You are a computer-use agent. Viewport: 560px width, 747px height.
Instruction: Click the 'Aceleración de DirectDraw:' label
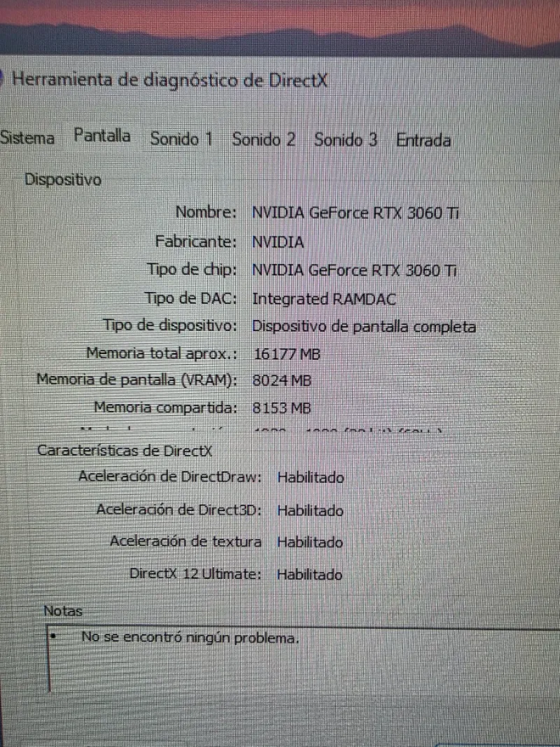170,476
